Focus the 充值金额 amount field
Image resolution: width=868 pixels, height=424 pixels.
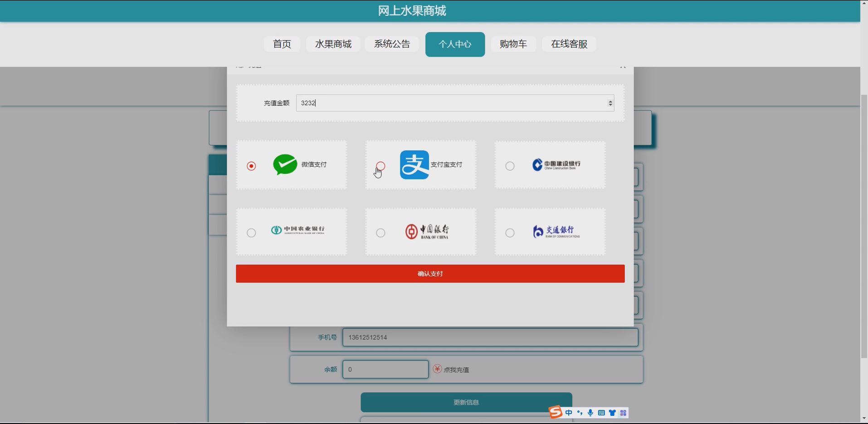[455, 103]
